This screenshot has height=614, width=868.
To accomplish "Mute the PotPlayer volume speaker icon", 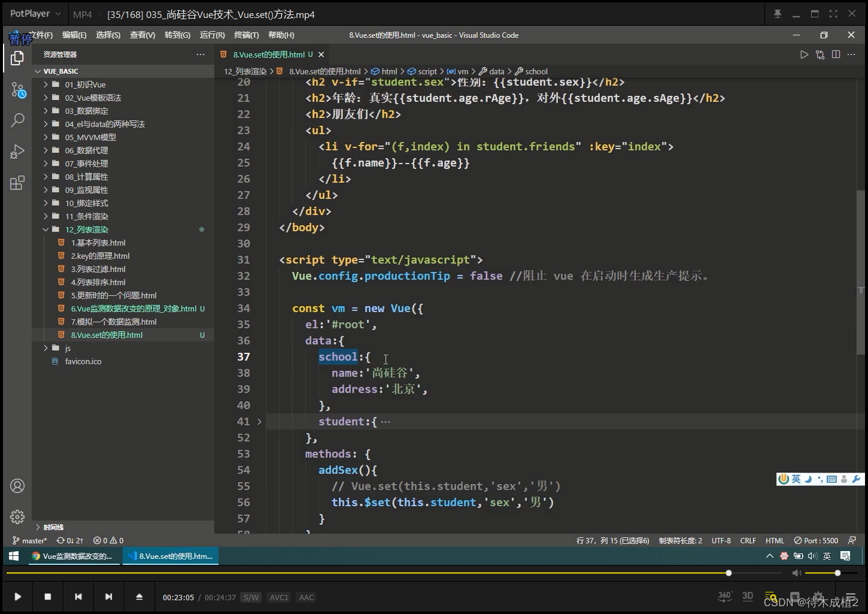I will pos(796,573).
